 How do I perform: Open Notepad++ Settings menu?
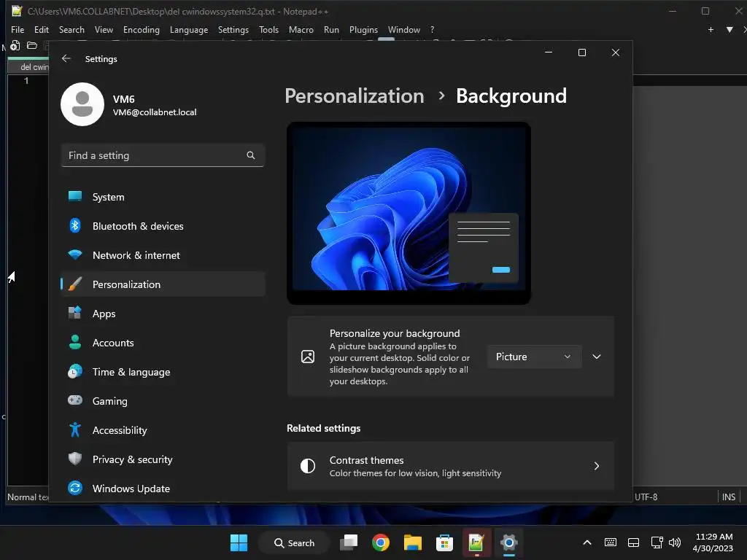[x=233, y=29]
